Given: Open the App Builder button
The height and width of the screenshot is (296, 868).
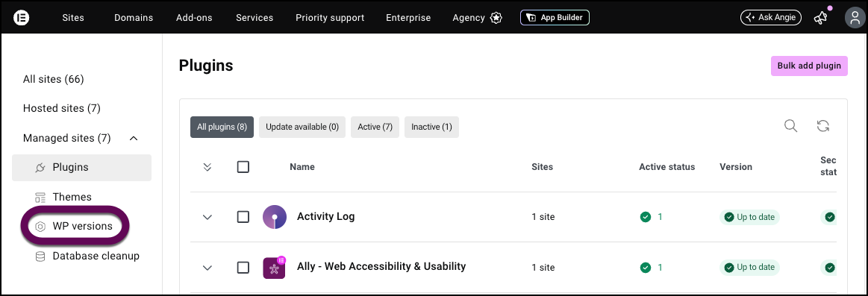Looking at the screenshot, I should click(555, 18).
